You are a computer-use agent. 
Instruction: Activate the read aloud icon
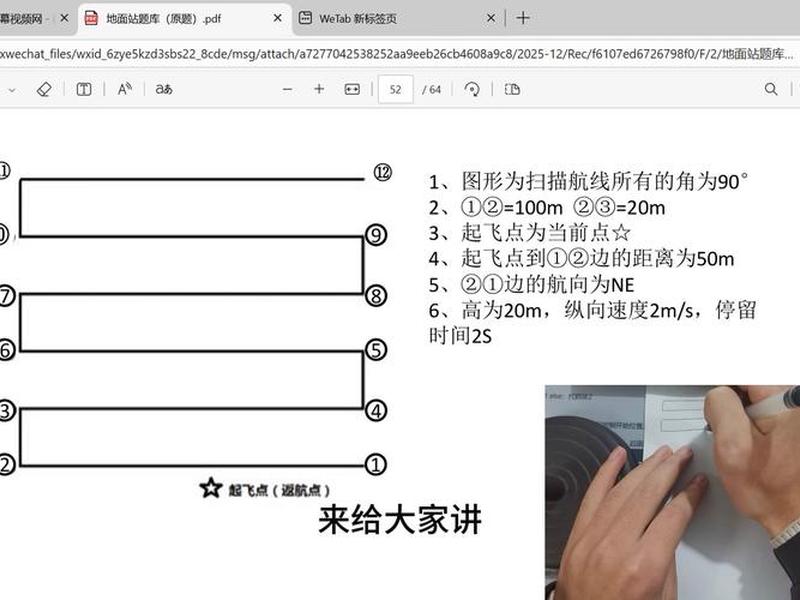[x=124, y=89]
